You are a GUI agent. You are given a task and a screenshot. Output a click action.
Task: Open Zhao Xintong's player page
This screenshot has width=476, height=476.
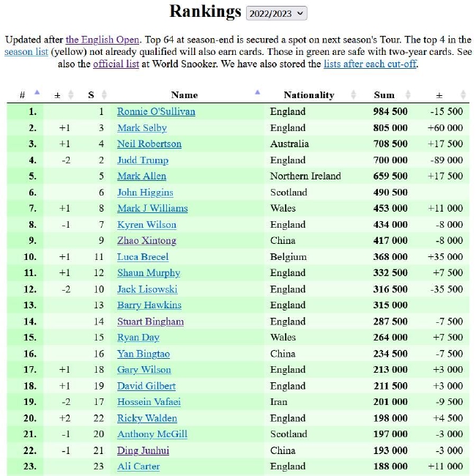[x=146, y=241]
